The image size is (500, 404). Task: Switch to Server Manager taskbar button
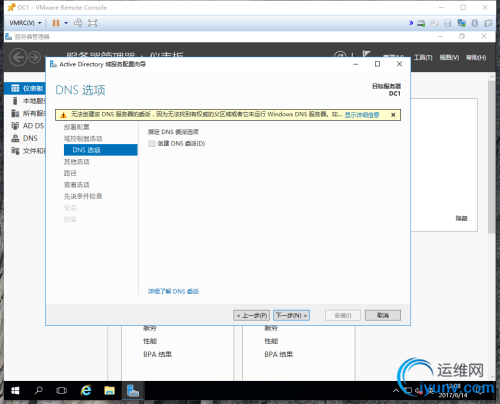pos(133,391)
